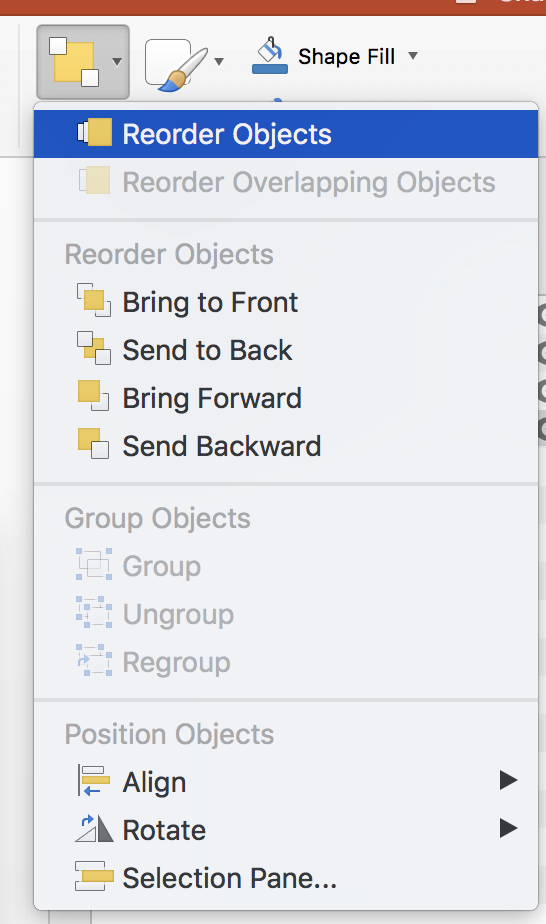Click the Shape Fill paint bucket icon
Image resolution: width=546 pixels, height=924 pixels.
270,56
